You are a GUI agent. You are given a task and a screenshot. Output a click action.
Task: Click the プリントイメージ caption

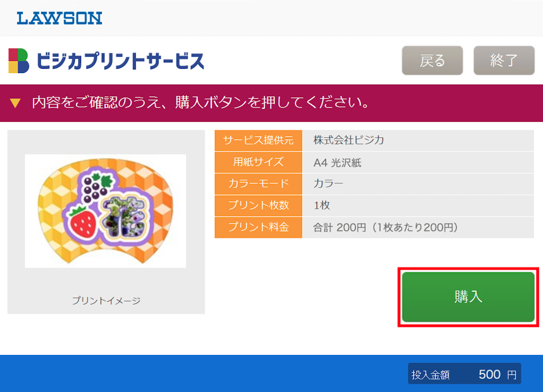tap(106, 301)
